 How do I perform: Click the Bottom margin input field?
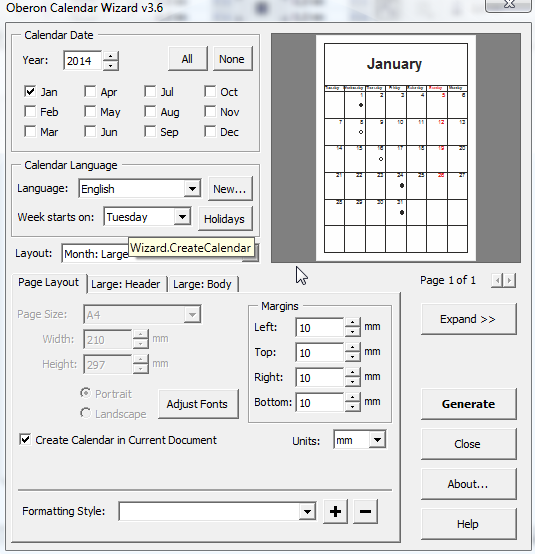point(319,402)
